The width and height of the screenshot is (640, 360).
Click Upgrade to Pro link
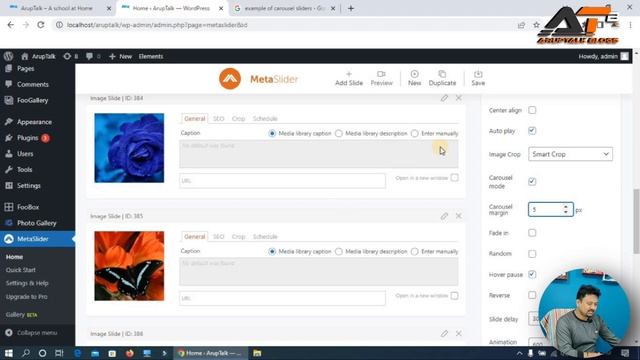click(27, 296)
